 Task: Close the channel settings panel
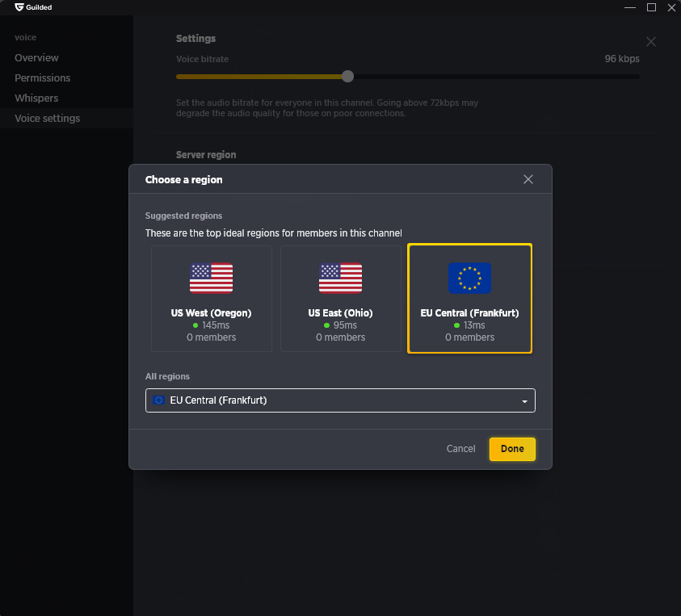[x=650, y=42]
